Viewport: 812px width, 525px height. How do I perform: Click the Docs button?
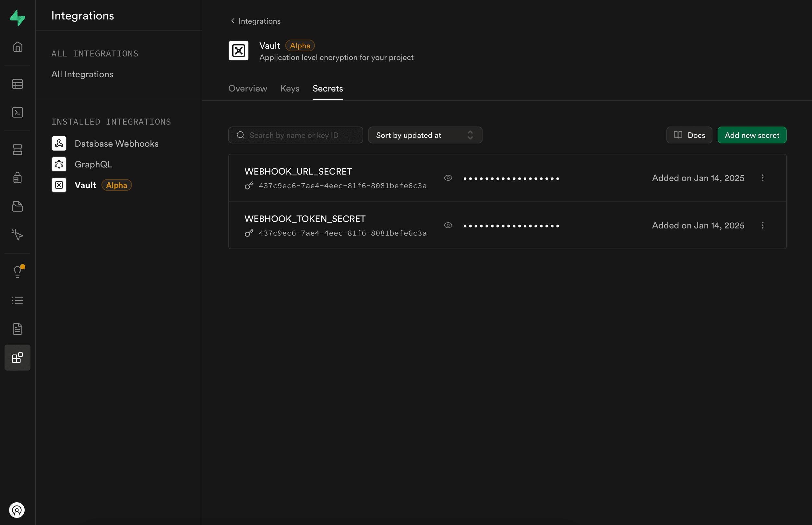[689, 134]
